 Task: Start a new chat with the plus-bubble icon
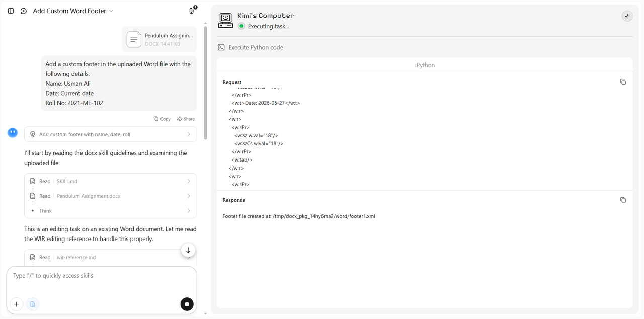tap(23, 11)
